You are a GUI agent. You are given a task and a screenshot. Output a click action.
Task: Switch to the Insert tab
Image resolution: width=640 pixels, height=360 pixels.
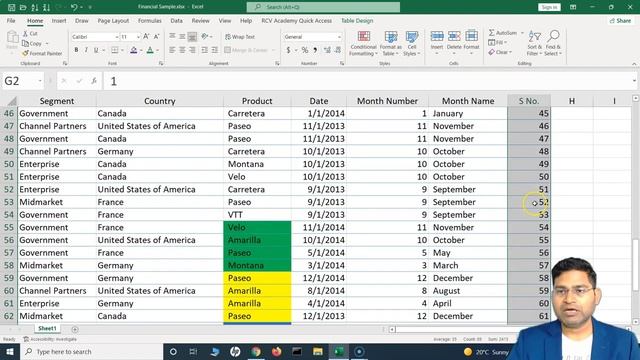[x=59, y=20]
